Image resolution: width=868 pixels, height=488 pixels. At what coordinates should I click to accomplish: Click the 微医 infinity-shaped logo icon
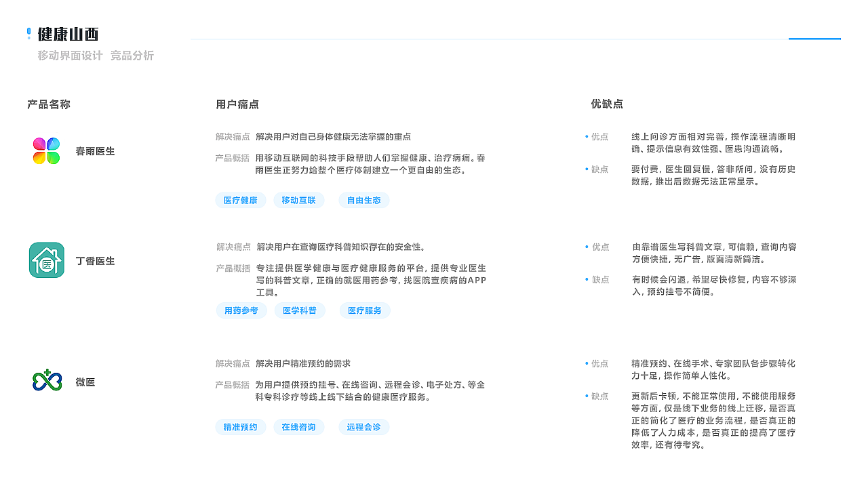tap(47, 380)
